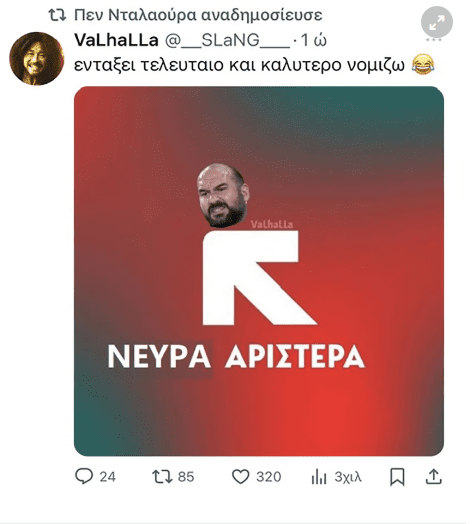474x524 pixels.
Task: Expand the image with diagonal arrows button
Action: [x=437, y=22]
